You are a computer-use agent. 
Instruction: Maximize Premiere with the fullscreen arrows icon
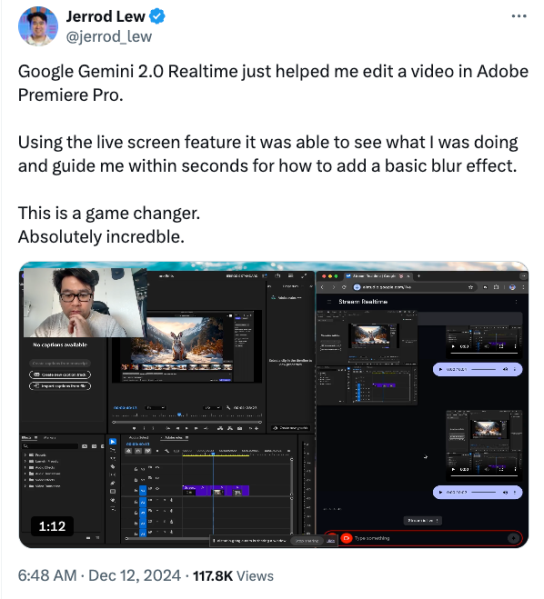304,275
